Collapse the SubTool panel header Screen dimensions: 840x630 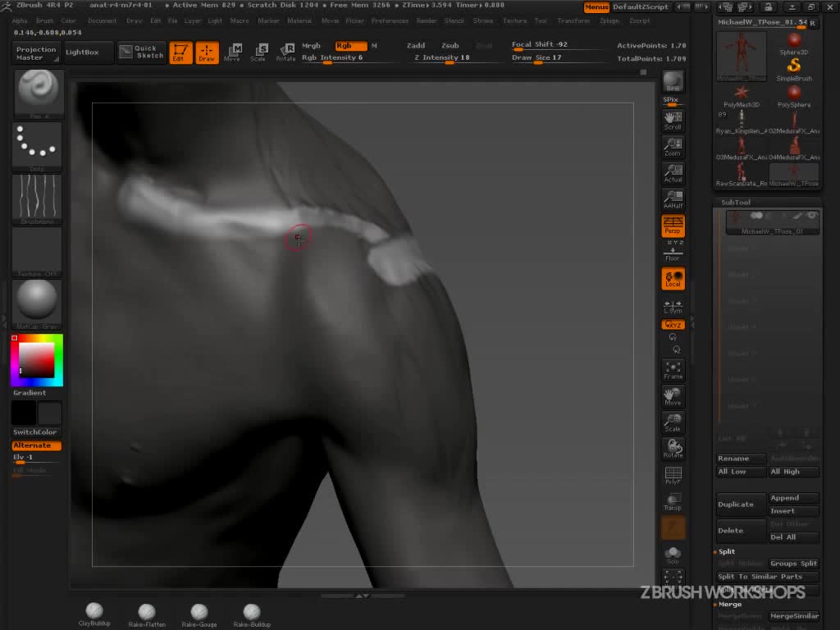[x=736, y=202]
